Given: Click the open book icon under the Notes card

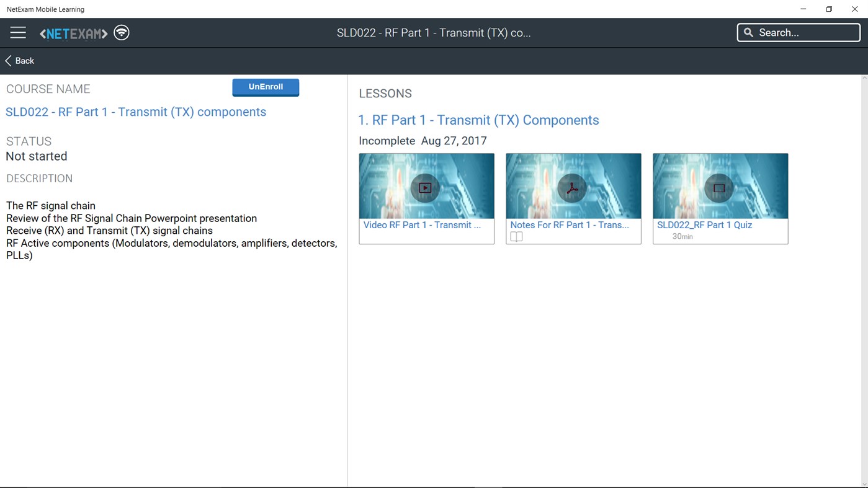Looking at the screenshot, I should coord(516,236).
